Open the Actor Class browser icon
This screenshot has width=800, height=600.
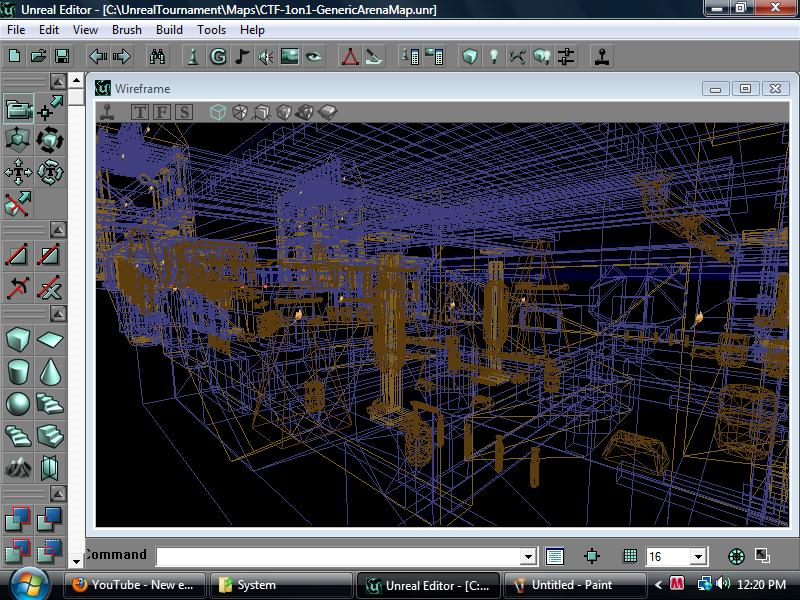[x=193, y=57]
